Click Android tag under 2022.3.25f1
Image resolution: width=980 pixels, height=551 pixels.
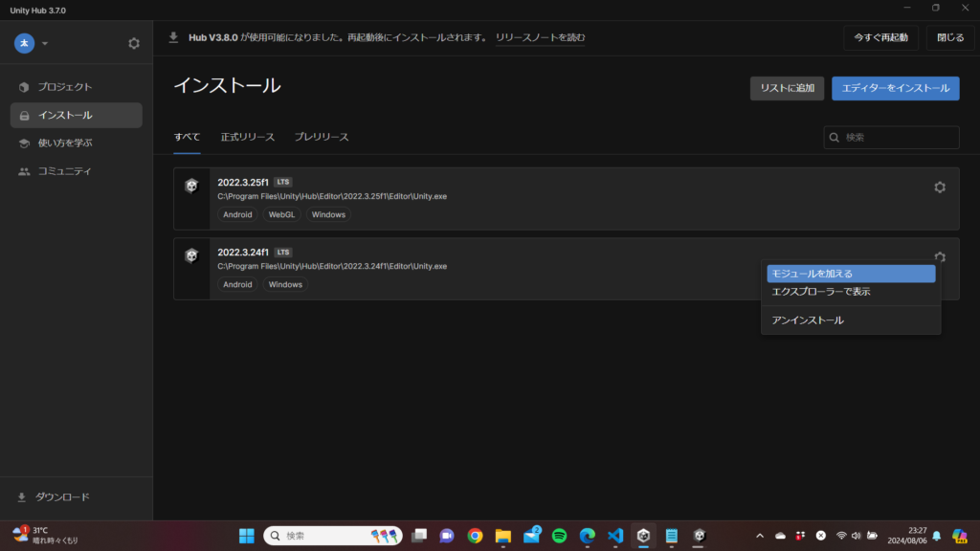[237, 214]
